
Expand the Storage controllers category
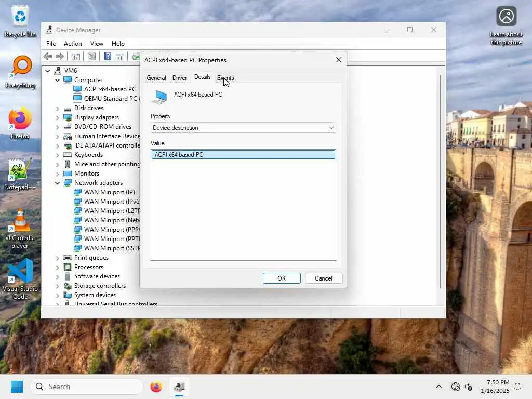coord(57,286)
